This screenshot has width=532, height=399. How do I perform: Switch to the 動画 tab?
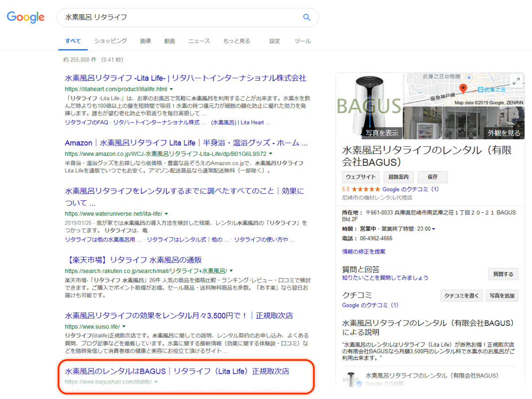pyautogui.click(x=169, y=41)
